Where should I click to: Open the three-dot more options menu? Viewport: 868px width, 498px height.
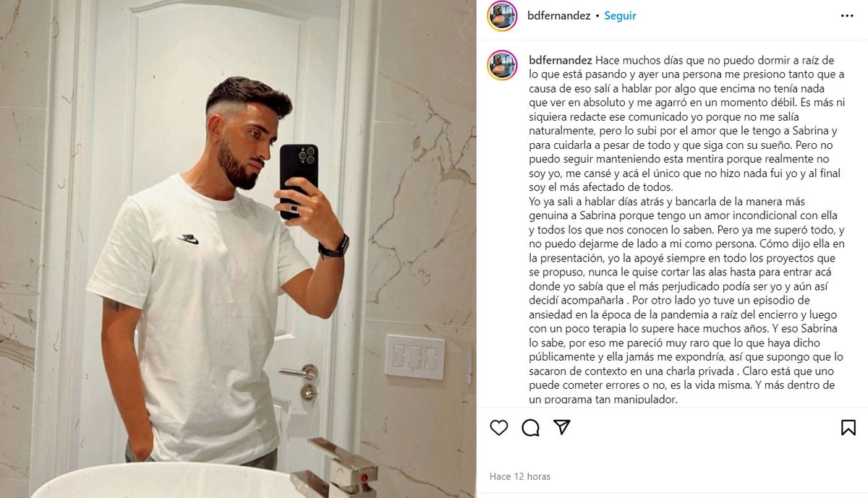[847, 16]
